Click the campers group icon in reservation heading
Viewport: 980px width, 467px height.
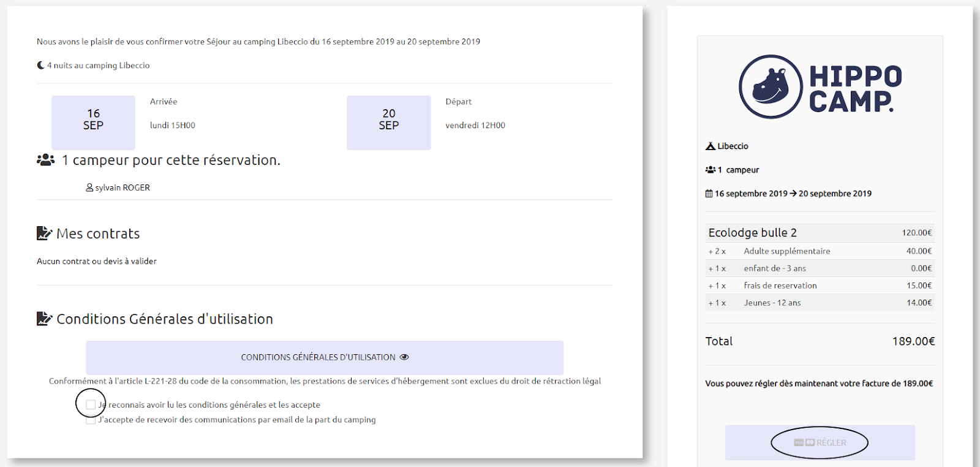coord(46,160)
